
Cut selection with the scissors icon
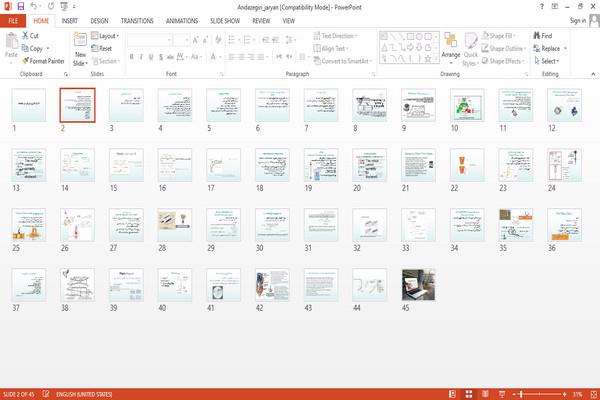[x=25, y=36]
